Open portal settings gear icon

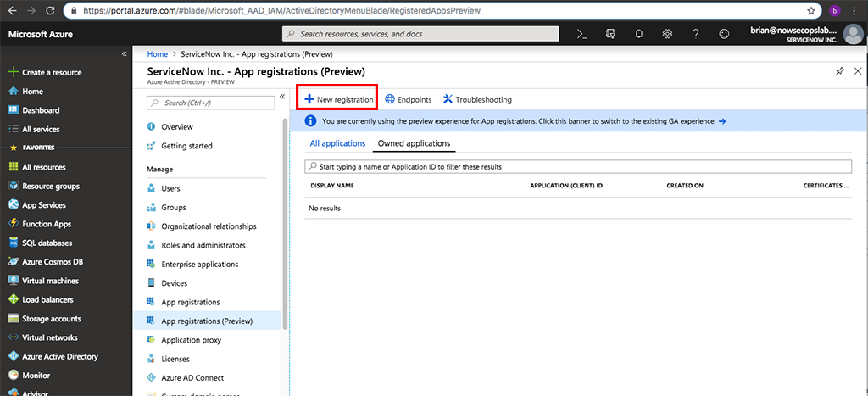click(x=668, y=34)
